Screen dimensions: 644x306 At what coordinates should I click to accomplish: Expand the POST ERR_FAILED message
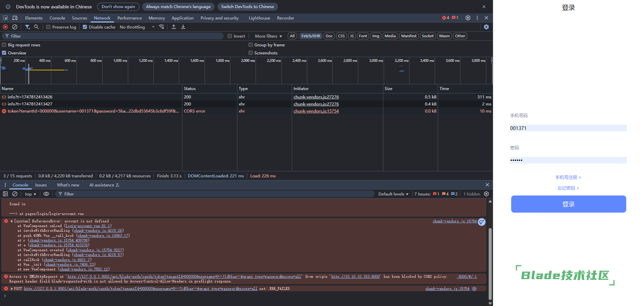click(x=12, y=289)
